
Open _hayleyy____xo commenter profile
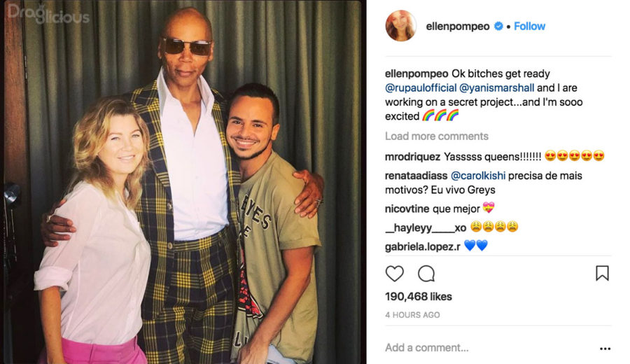coord(426,227)
